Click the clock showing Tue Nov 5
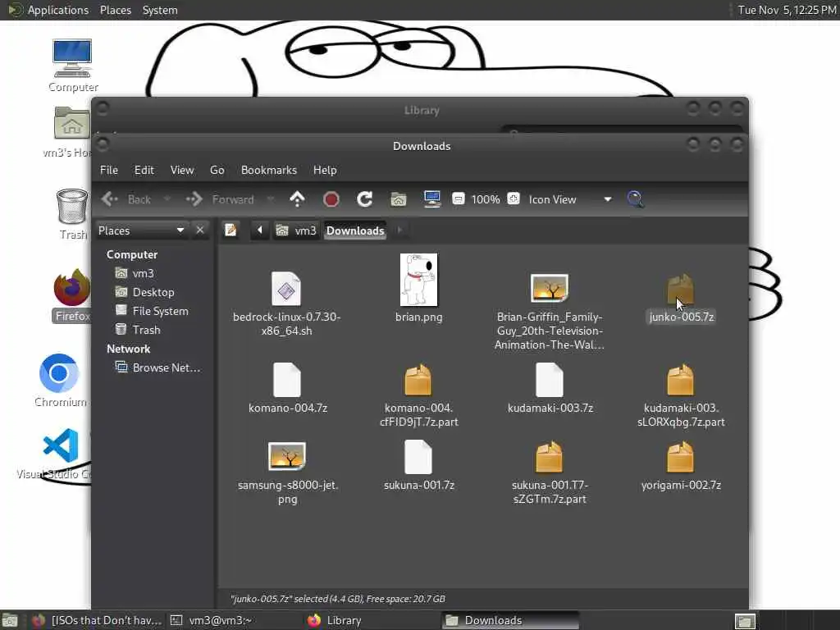 coord(787,10)
